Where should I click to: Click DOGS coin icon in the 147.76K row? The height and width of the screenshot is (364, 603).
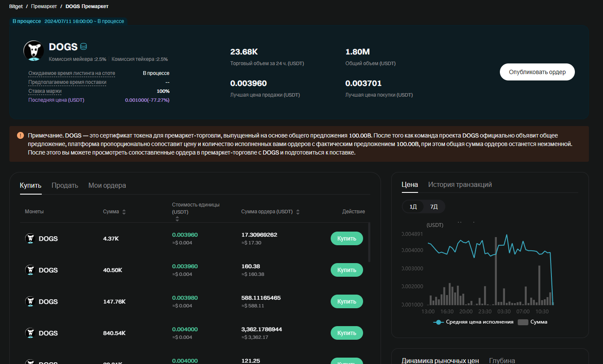click(x=30, y=301)
